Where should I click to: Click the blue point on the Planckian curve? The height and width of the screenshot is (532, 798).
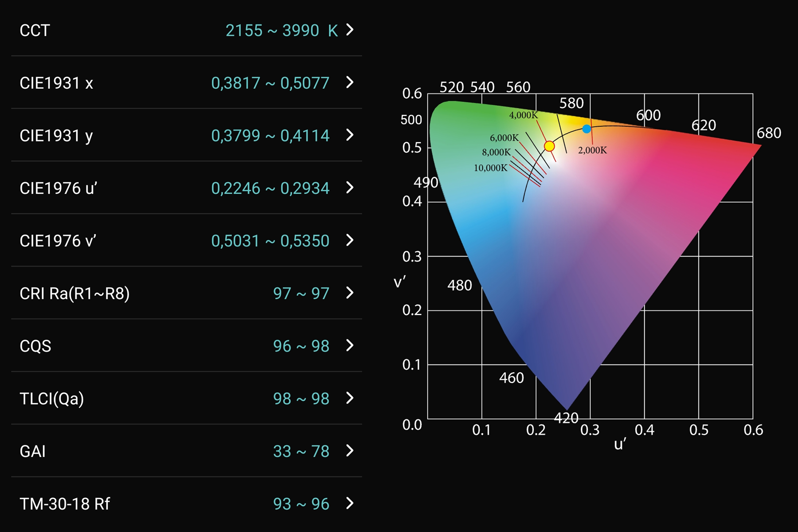[587, 129]
